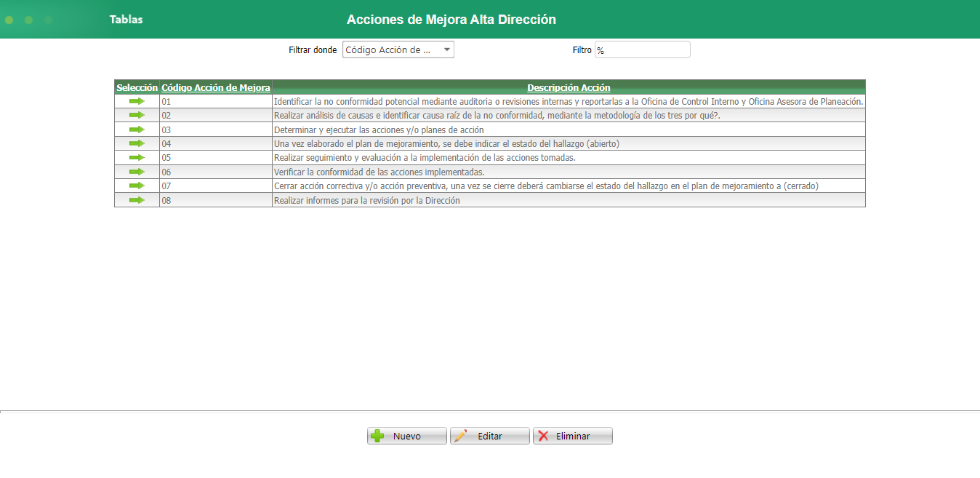Select record 02 using its green arrow
This screenshot has width=980, height=478.
[x=136, y=115]
